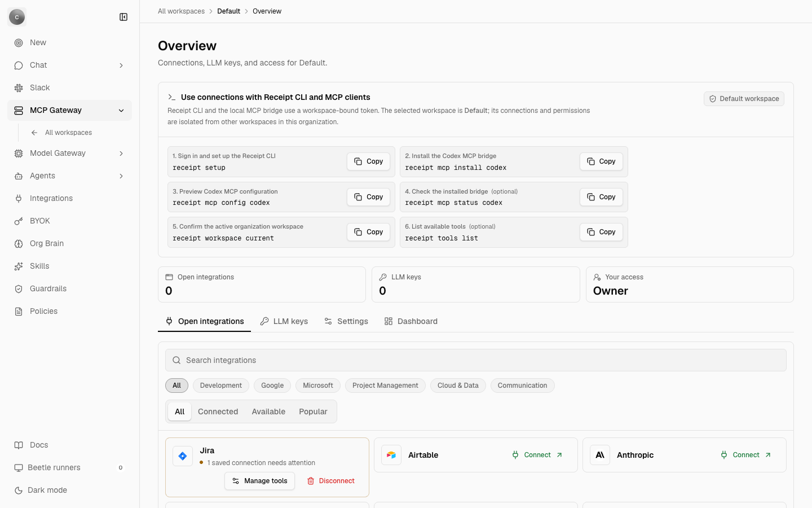812x508 pixels.
Task: Toggle Dark mode
Action: tap(69, 490)
